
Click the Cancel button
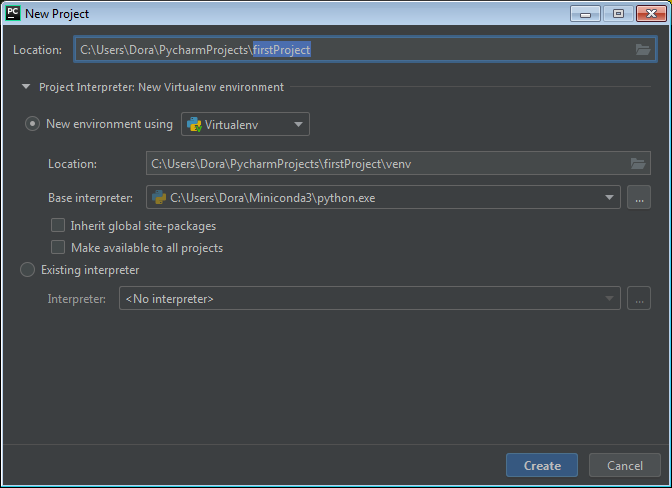624,465
